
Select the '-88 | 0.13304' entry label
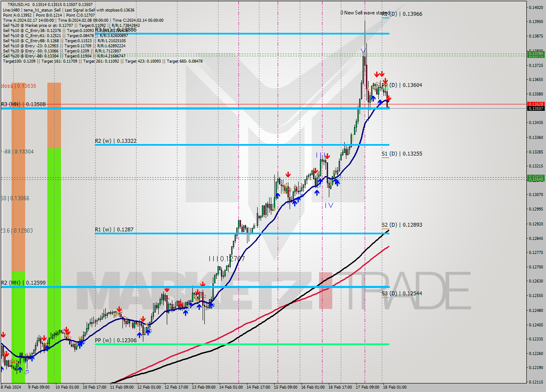(18, 151)
